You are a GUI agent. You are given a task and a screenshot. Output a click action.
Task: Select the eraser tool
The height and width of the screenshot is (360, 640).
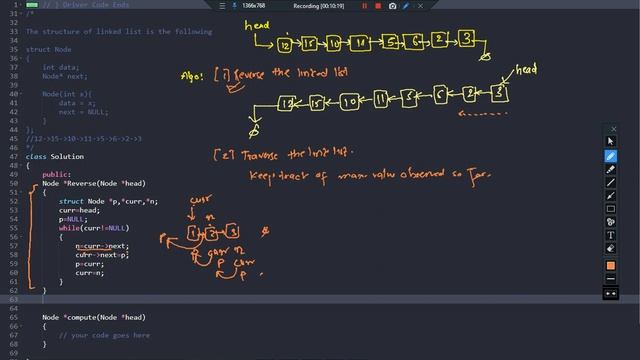611,249
